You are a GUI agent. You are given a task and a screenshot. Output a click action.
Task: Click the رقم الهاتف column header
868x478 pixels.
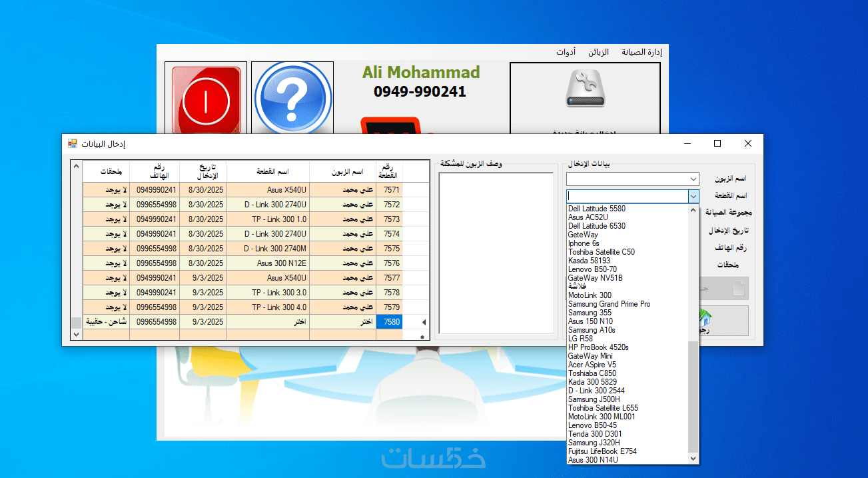pos(155,171)
